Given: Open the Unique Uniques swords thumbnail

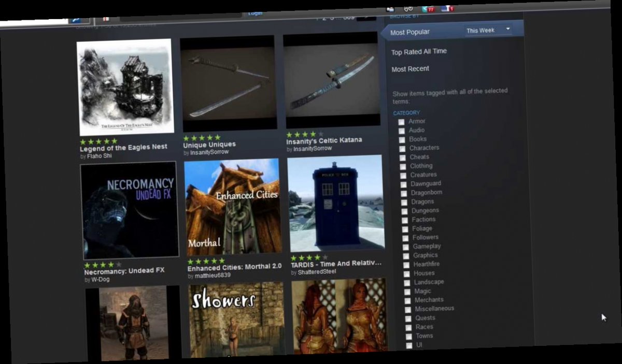Looking at the screenshot, I should pyautogui.click(x=228, y=83).
